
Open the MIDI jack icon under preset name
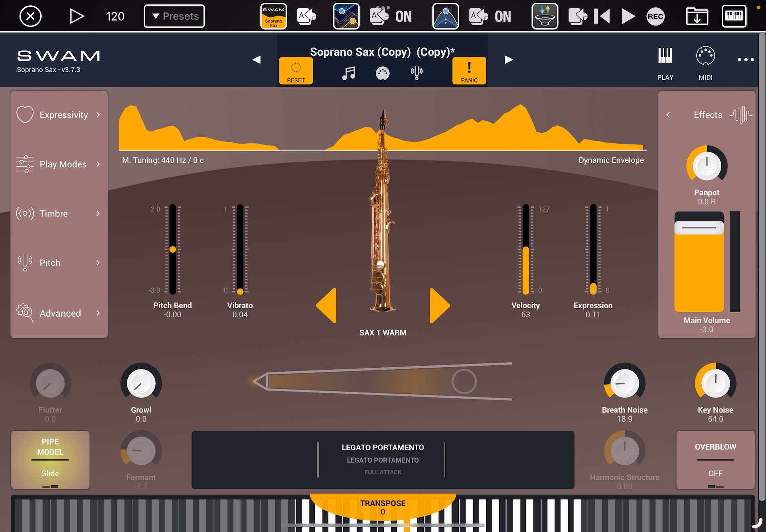pyautogui.click(x=383, y=73)
